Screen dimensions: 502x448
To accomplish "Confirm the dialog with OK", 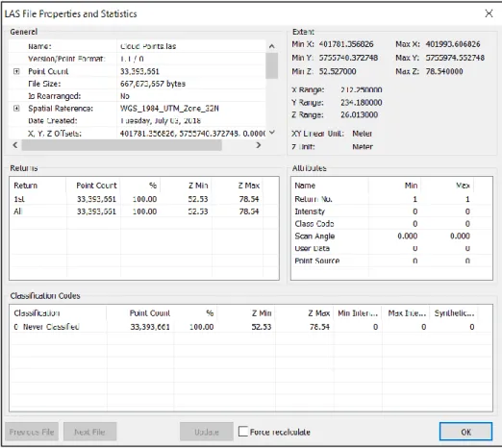I will tap(465, 432).
